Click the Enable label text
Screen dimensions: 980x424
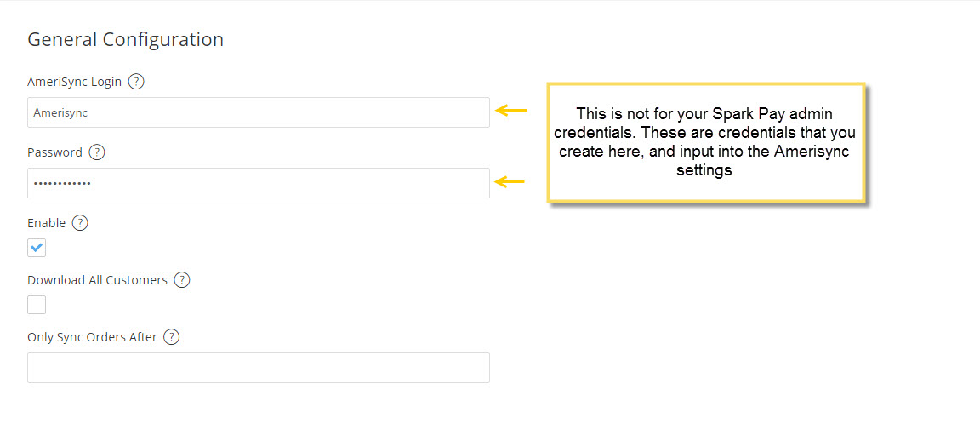pos(46,223)
